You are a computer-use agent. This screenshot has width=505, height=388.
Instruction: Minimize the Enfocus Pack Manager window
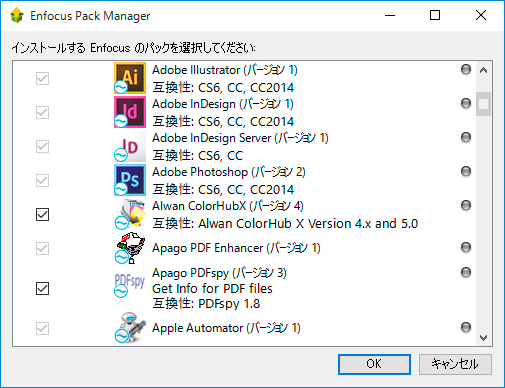pyautogui.click(x=390, y=15)
